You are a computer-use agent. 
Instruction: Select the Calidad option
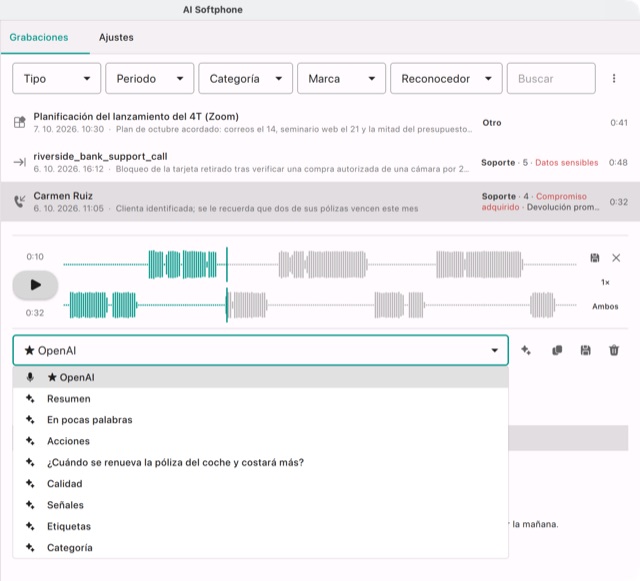point(260,483)
